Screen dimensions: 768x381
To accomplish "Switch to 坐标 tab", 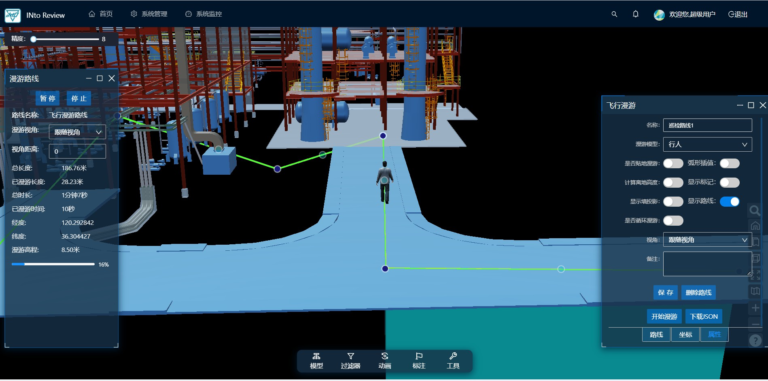I will [685, 335].
